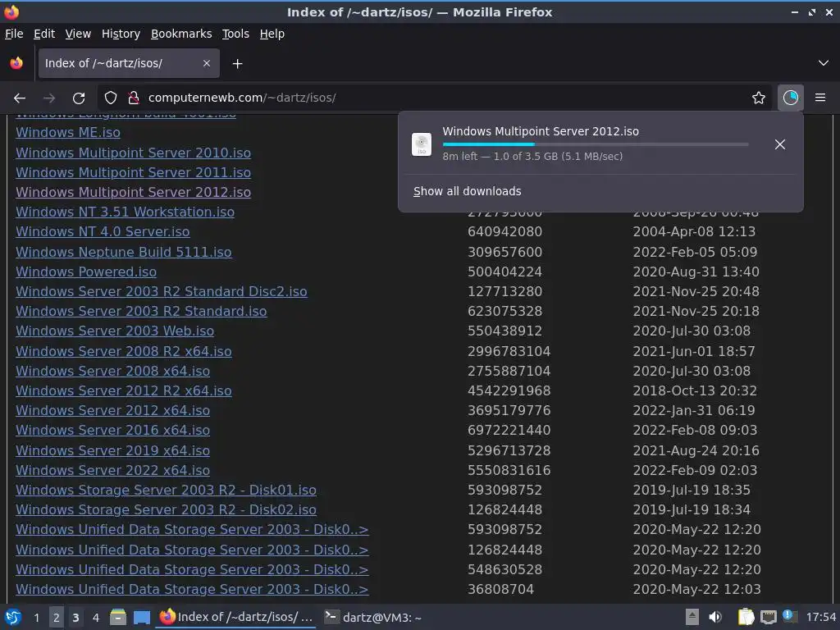Download Windows Server 2019 x64.iso

tap(113, 450)
